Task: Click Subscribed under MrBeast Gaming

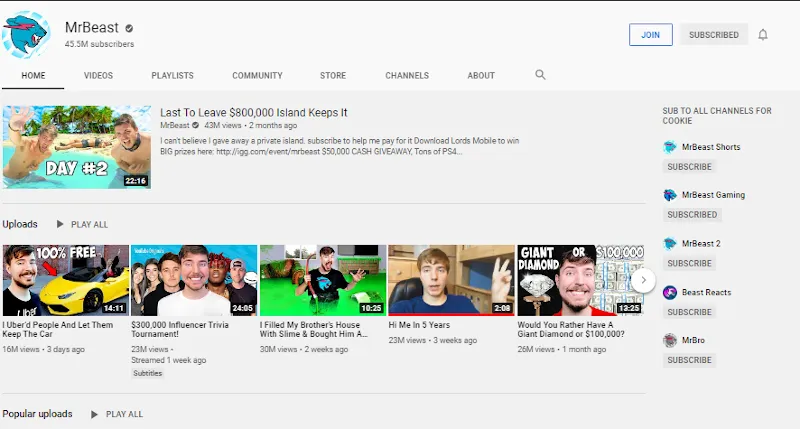Action: point(692,215)
